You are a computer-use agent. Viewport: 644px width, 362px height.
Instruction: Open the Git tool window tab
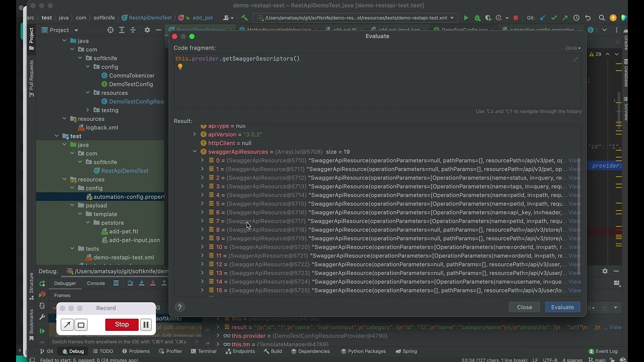46,351
